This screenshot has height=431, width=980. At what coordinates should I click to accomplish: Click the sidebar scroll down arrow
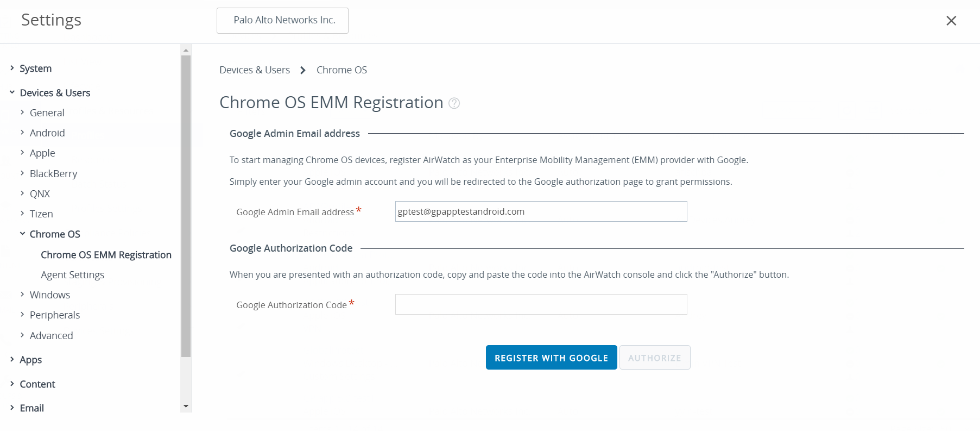pos(186,406)
